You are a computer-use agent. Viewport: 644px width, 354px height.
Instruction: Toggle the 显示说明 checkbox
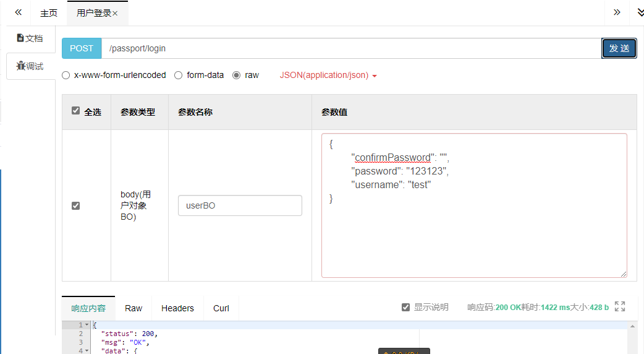pyautogui.click(x=406, y=307)
